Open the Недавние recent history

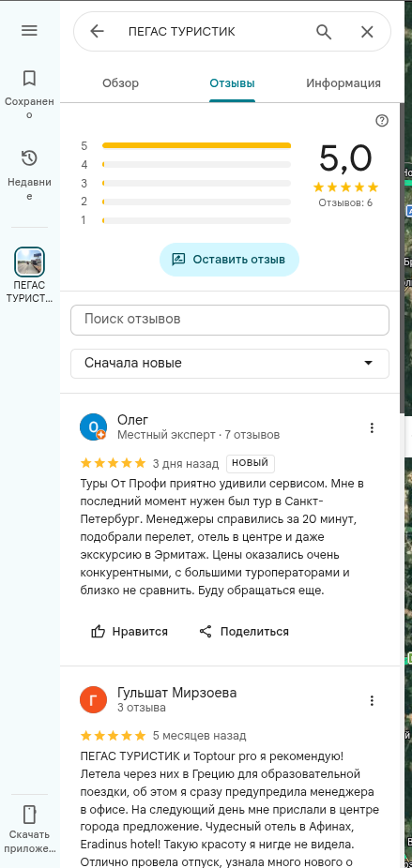tap(29, 174)
